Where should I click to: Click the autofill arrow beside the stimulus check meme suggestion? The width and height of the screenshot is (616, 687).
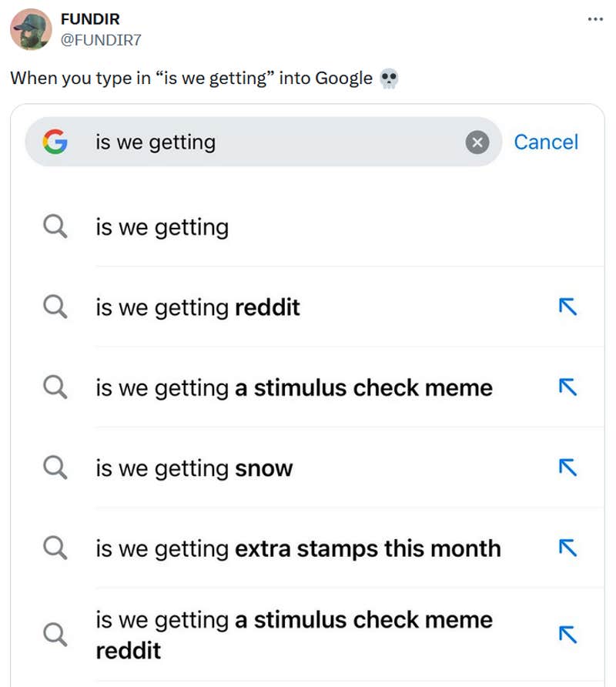click(x=567, y=387)
